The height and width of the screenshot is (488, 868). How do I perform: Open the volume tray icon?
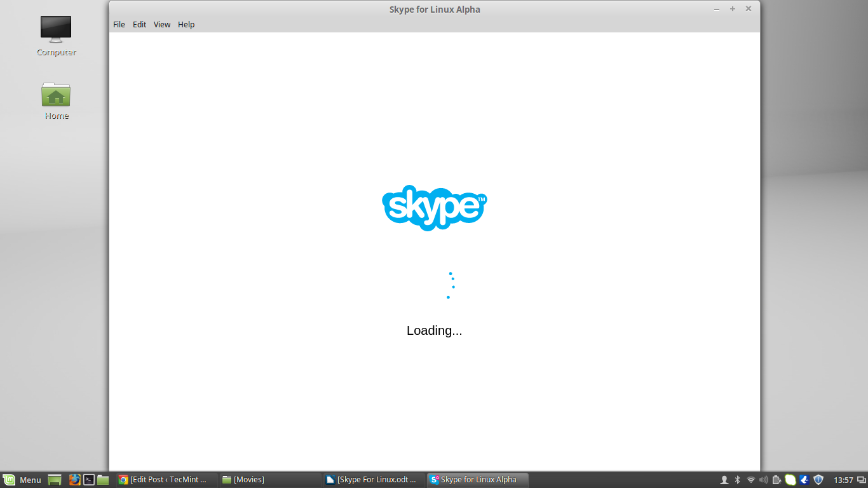[763, 480]
